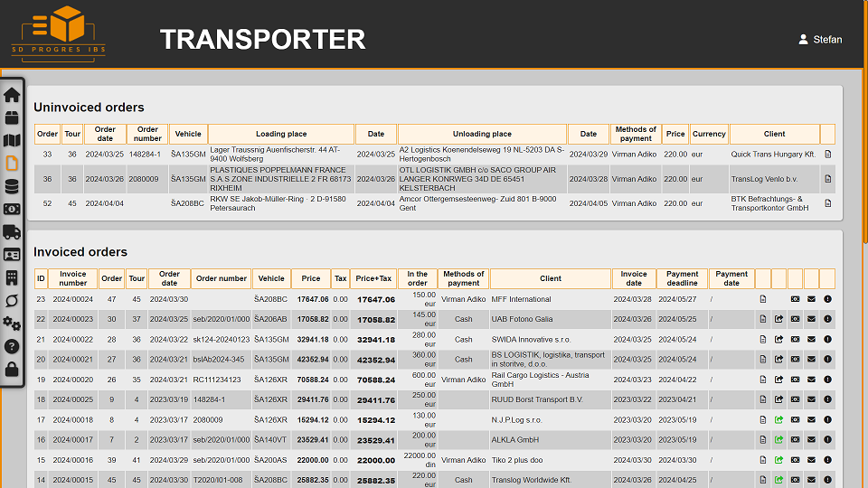Open the money banknote section in sidebar
The width and height of the screenshot is (868, 488).
tap(12, 210)
